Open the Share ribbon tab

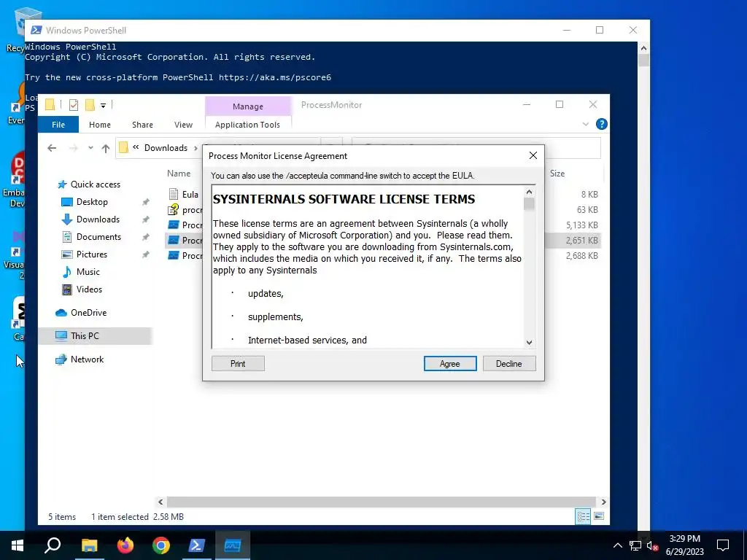142,124
